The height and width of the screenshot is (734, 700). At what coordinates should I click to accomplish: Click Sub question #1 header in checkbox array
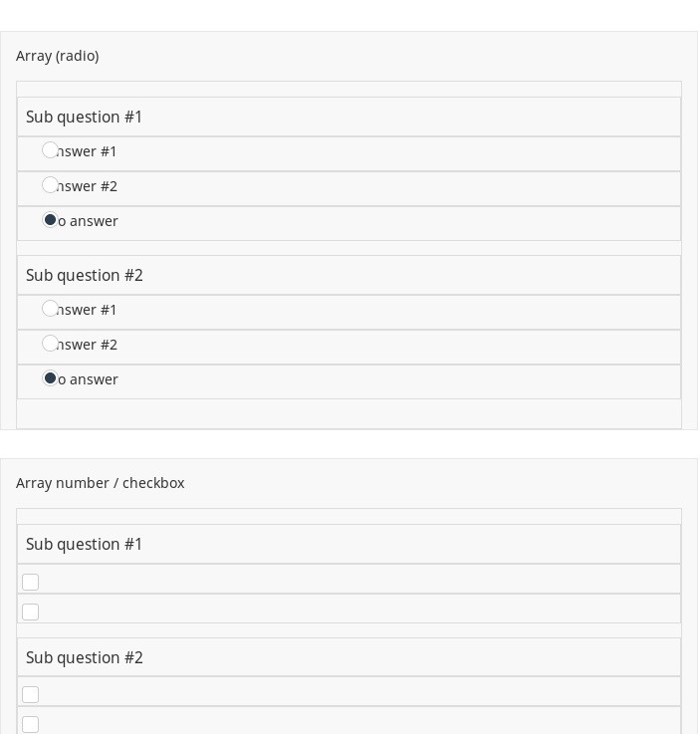(85, 545)
